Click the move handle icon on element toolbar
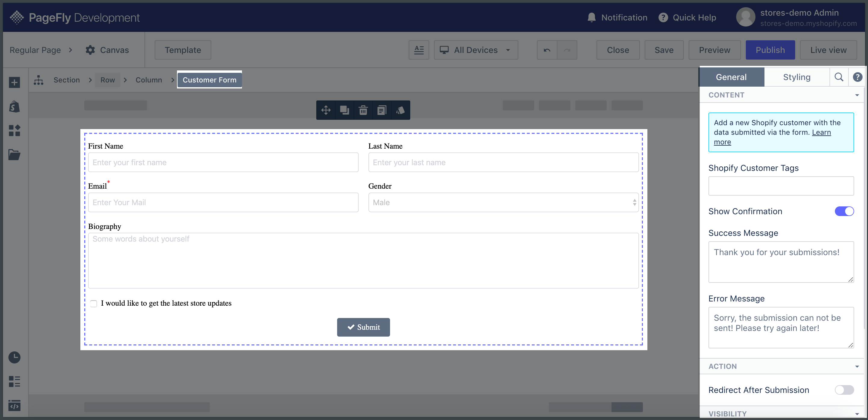 pyautogui.click(x=326, y=110)
